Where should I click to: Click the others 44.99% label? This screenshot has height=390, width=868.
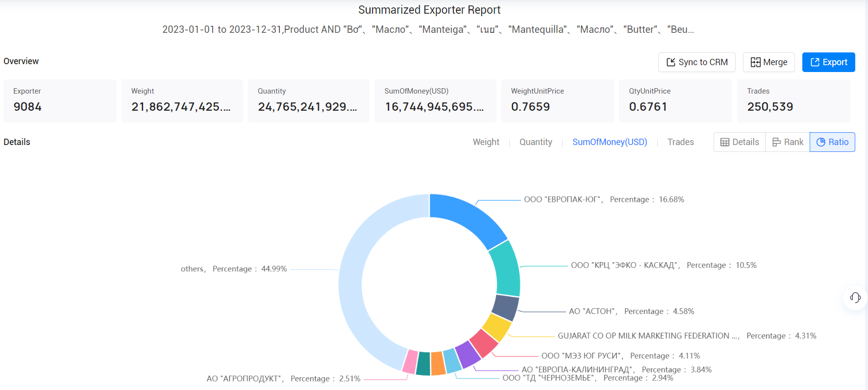pyautogui.click(x=234, y=269)
